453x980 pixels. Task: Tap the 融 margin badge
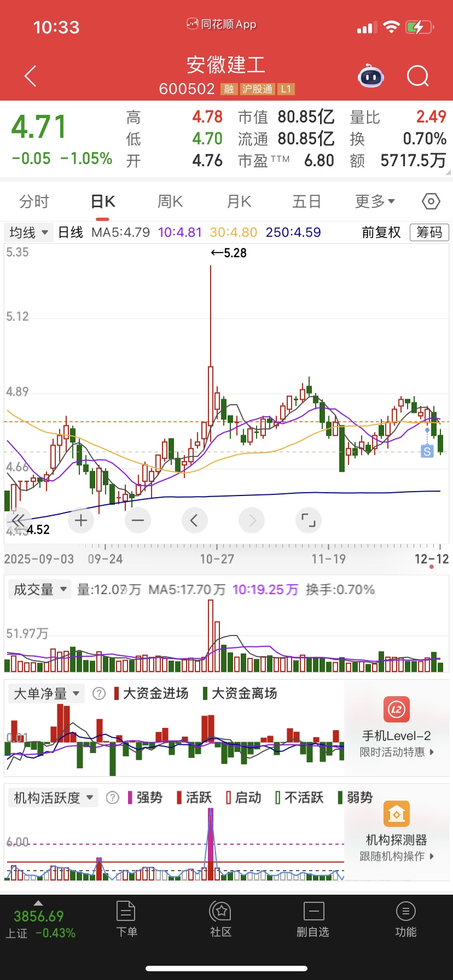click(x=229, y=89)
